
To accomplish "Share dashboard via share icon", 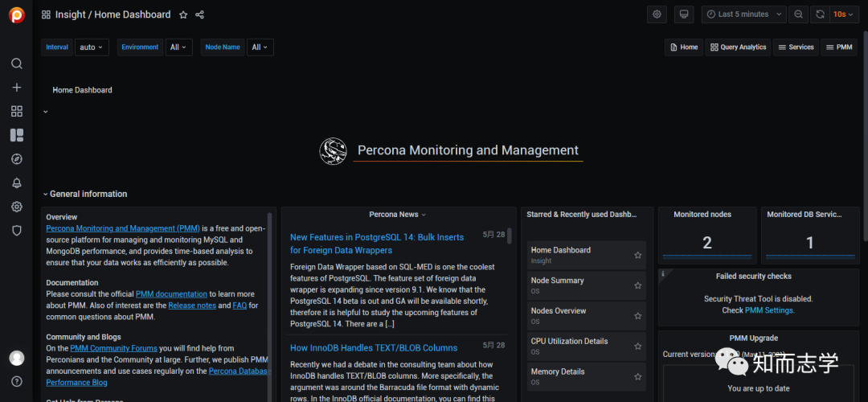I will (200, 14).
